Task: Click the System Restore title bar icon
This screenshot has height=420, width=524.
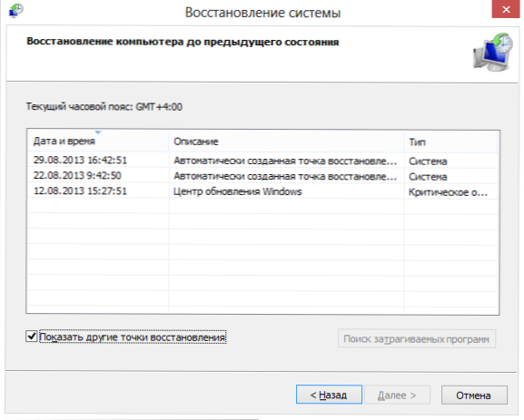Action: pyautogui.click(x=15, y=11)
